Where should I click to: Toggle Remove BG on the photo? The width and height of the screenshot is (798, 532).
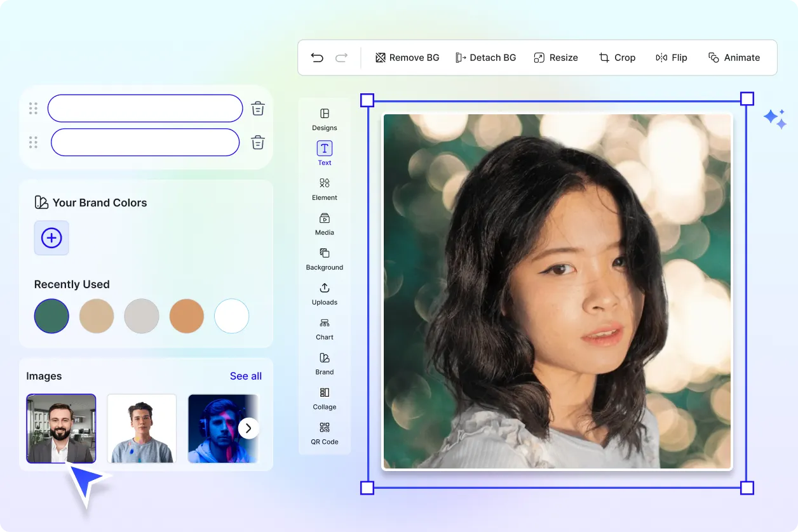pos(407,57)
